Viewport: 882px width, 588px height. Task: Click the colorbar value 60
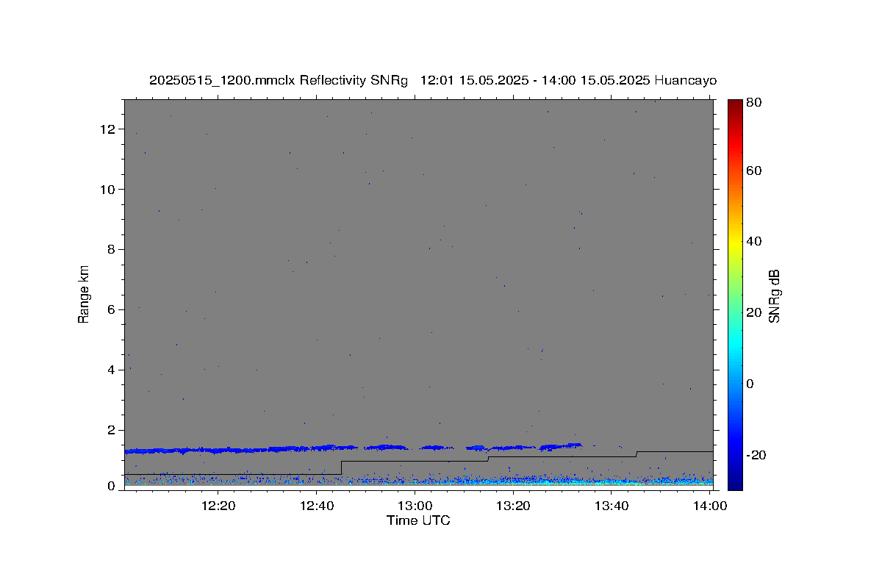coord(753,171)
